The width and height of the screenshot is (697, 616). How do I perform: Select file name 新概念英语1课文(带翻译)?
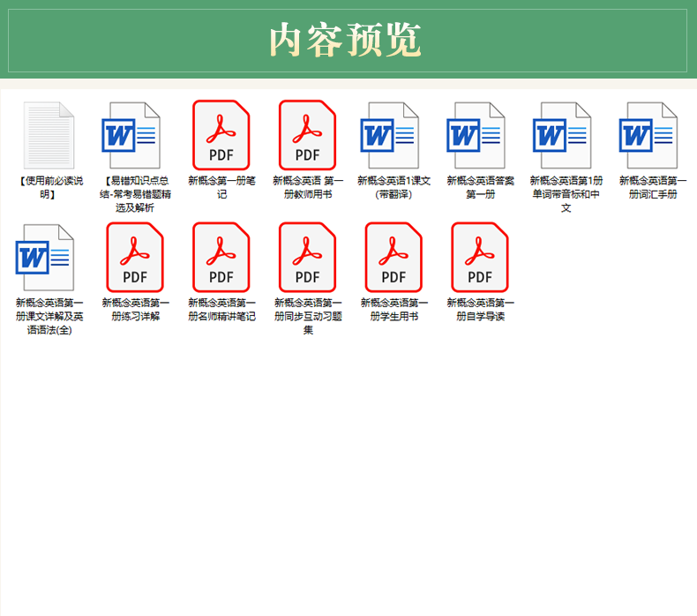point(393,187)
